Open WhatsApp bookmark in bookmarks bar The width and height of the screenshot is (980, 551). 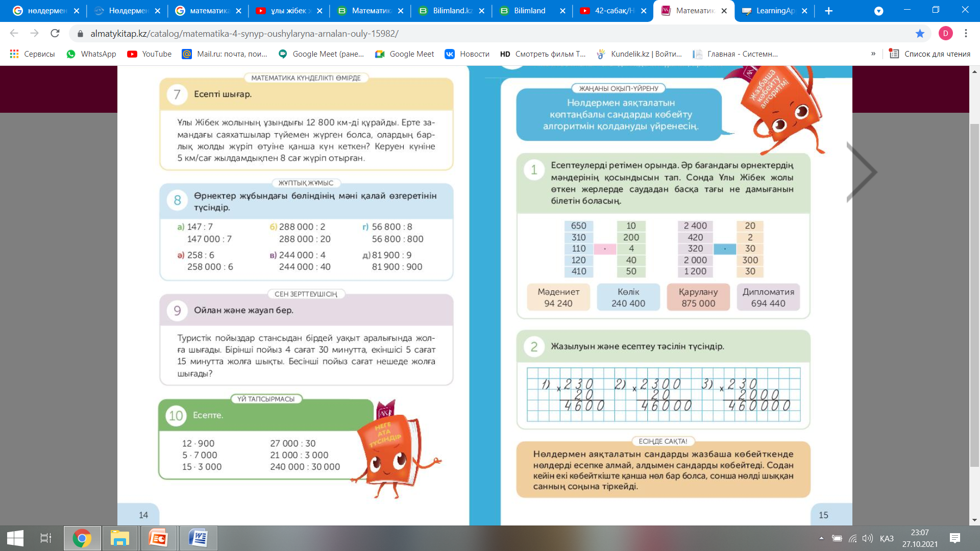point(92,54)
